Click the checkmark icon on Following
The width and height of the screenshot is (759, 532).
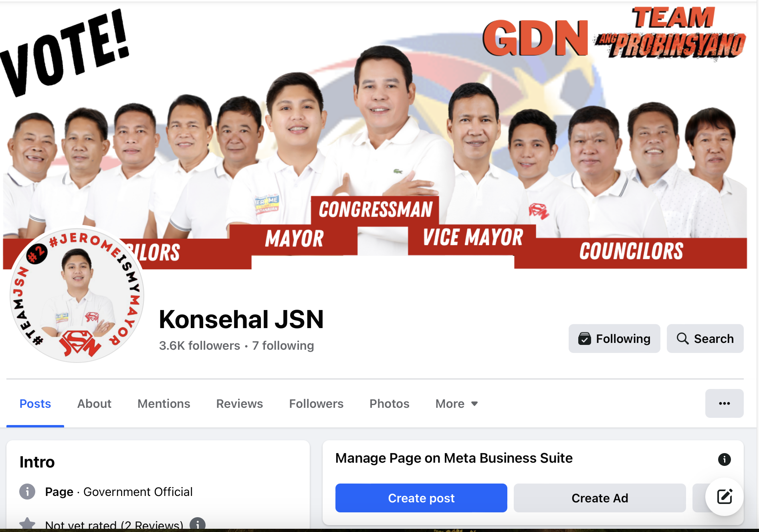coord(585,339)
